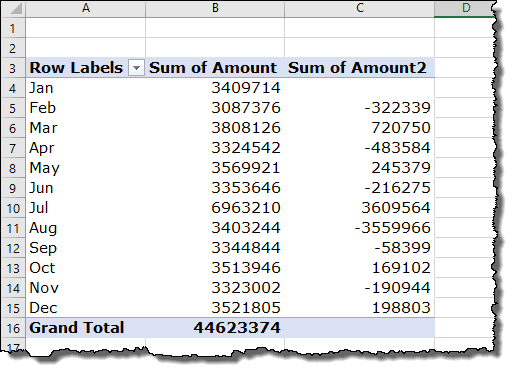Click the cell with value -3559966
The image size is (514, 372).
[x=359, y=228]
